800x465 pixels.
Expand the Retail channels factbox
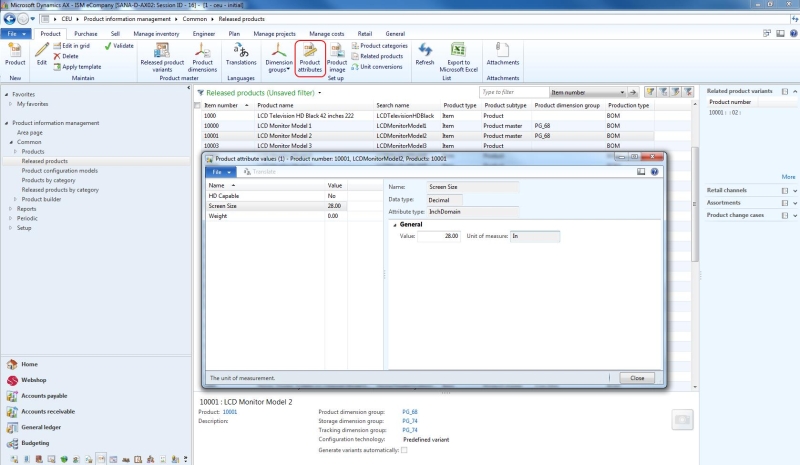pyautogui.click(x=795, y=190)
